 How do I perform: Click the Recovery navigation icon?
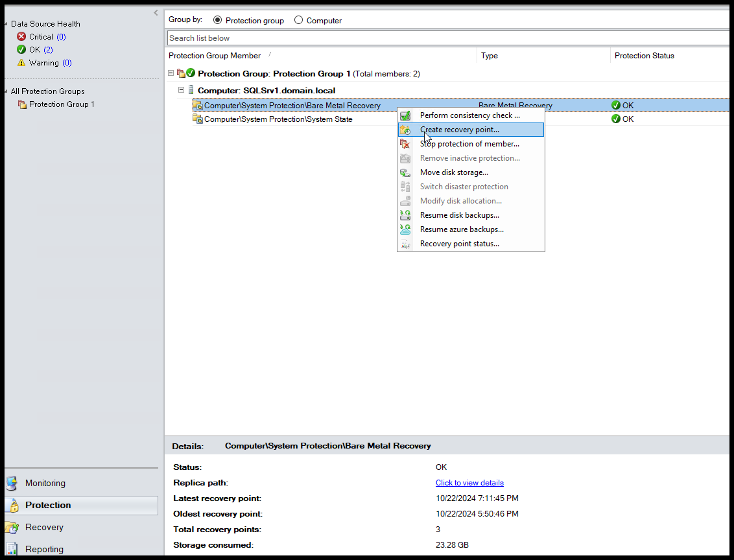click(12, 528)
